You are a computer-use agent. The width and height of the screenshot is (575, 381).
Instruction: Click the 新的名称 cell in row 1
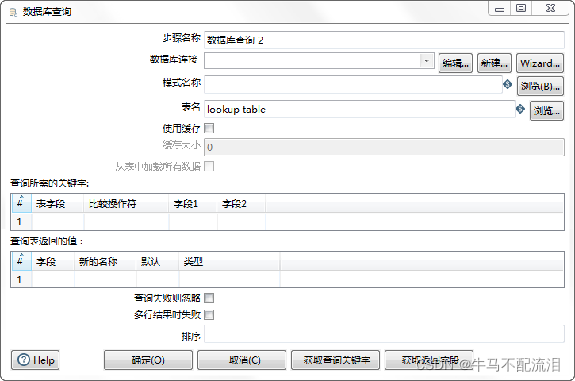pyautogui.click(x=105, y=279)
